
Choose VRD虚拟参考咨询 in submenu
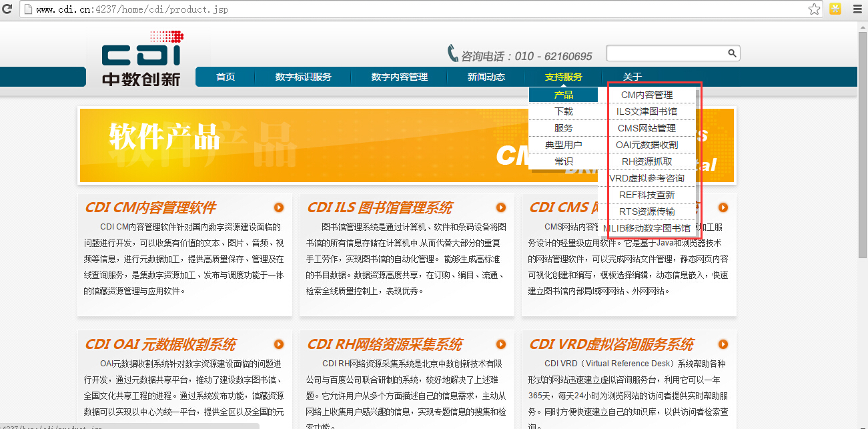click(x=647, y=178)
